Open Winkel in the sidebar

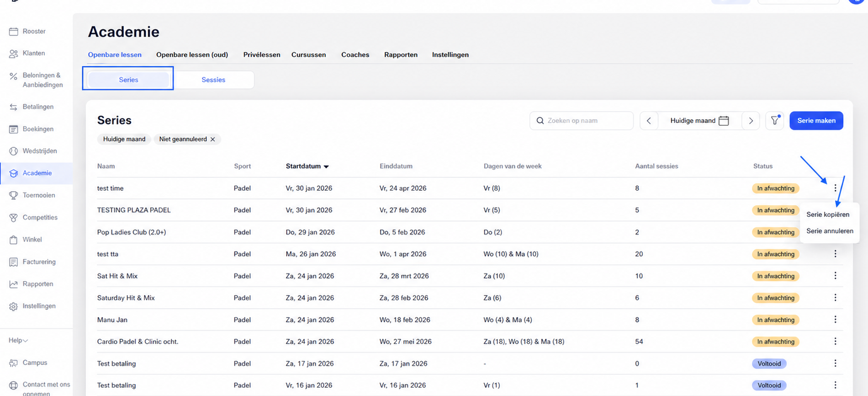(x=32, y=240)
